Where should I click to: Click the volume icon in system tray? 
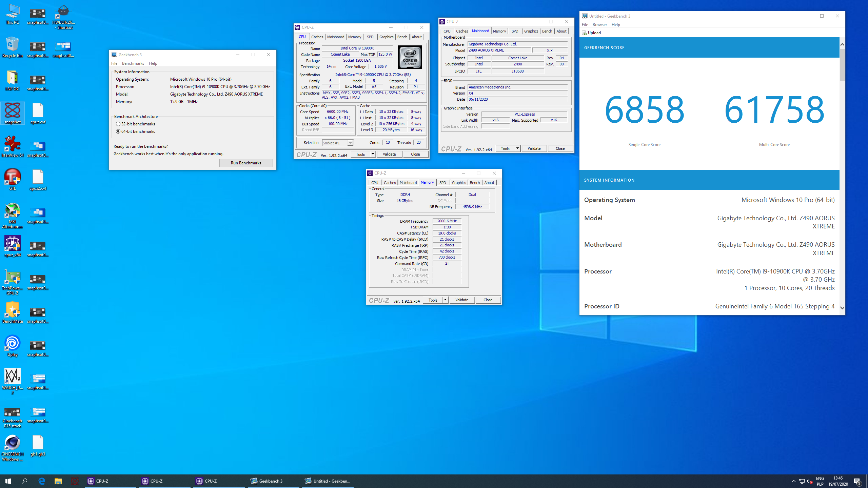(x=810, y=481)
